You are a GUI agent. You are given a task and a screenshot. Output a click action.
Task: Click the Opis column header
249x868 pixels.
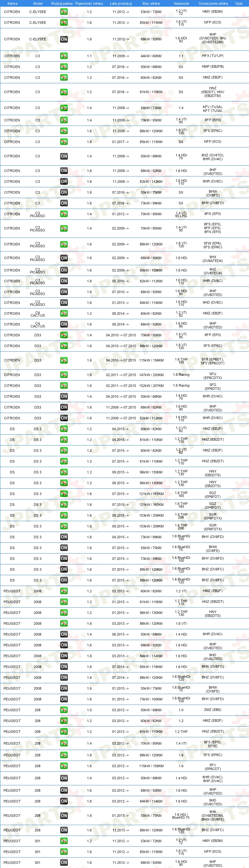click(238, 3)
